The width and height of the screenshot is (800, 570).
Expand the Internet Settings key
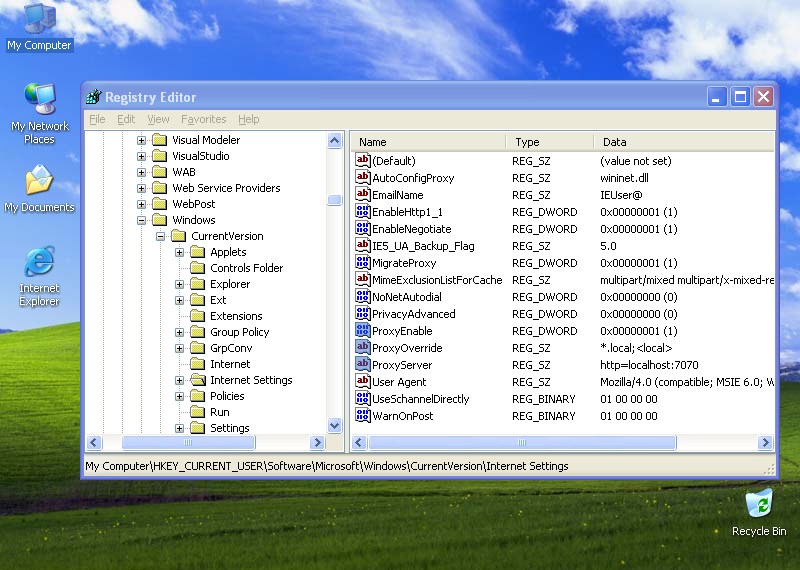pos(179,380)
